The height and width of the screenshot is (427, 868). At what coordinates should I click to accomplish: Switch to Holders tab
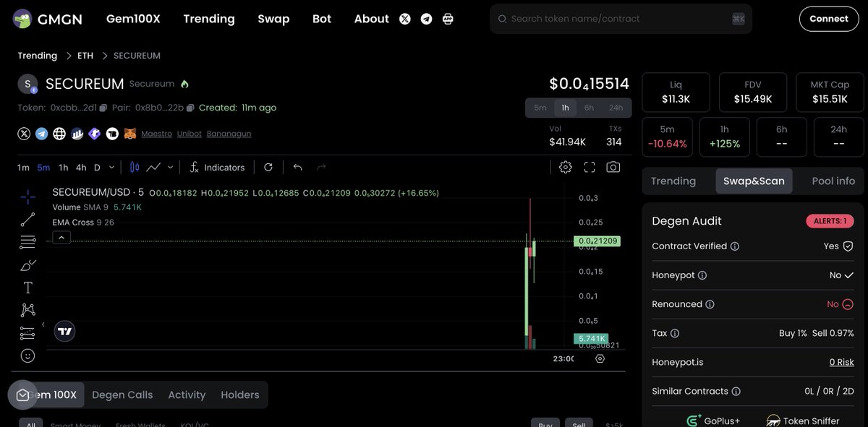click(x=240, y=394)
